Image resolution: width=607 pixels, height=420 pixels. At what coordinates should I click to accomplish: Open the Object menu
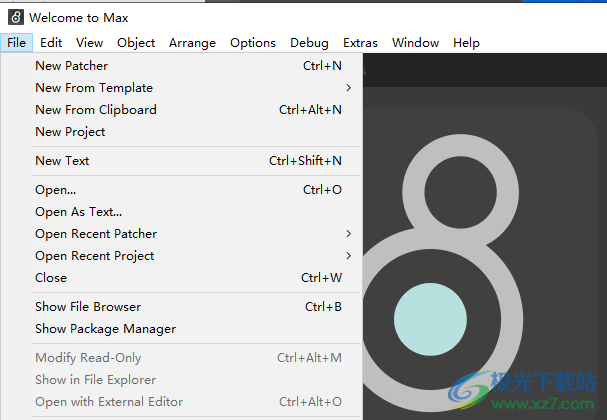point(136,43)
